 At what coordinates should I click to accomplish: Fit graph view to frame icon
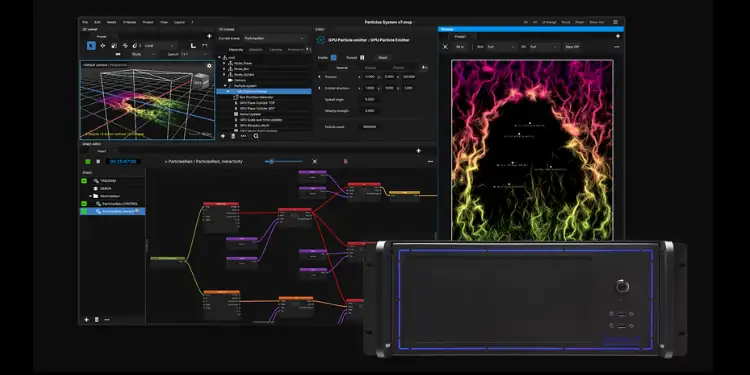314,162
